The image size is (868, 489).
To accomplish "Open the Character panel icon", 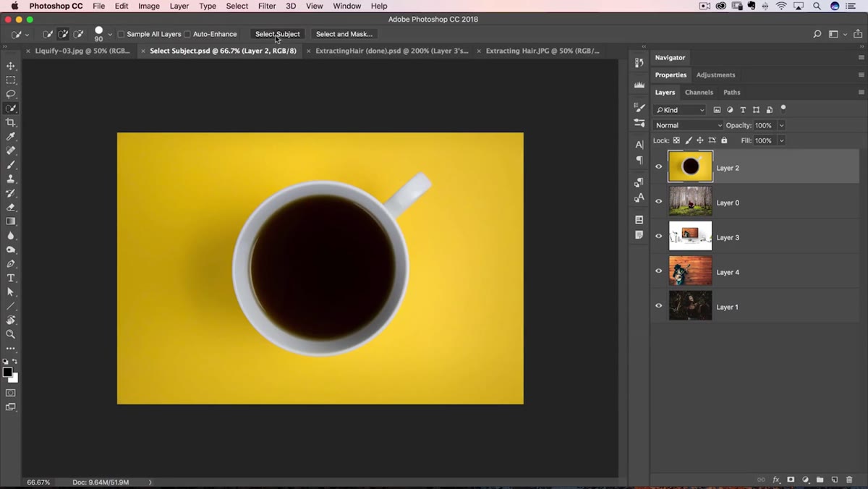I will (639, 145).
